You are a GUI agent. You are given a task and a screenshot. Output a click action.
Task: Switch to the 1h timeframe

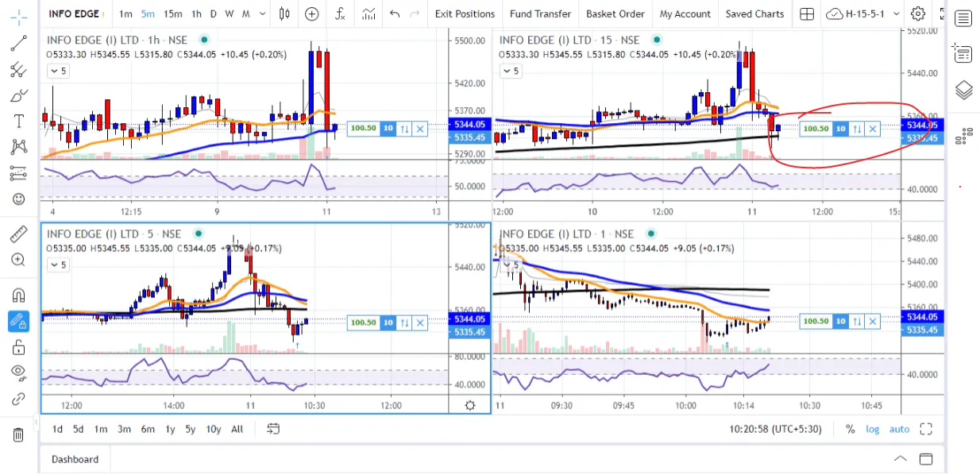coord(196,14)
